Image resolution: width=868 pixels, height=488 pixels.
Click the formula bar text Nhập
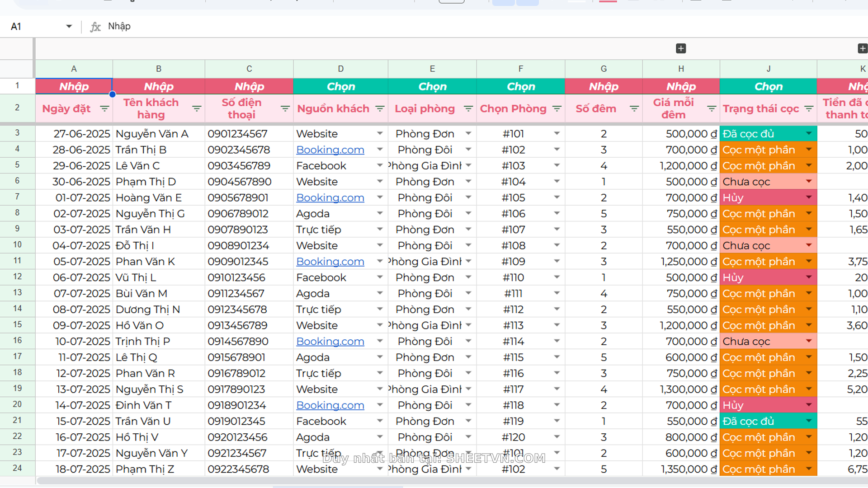coord(119,26)
